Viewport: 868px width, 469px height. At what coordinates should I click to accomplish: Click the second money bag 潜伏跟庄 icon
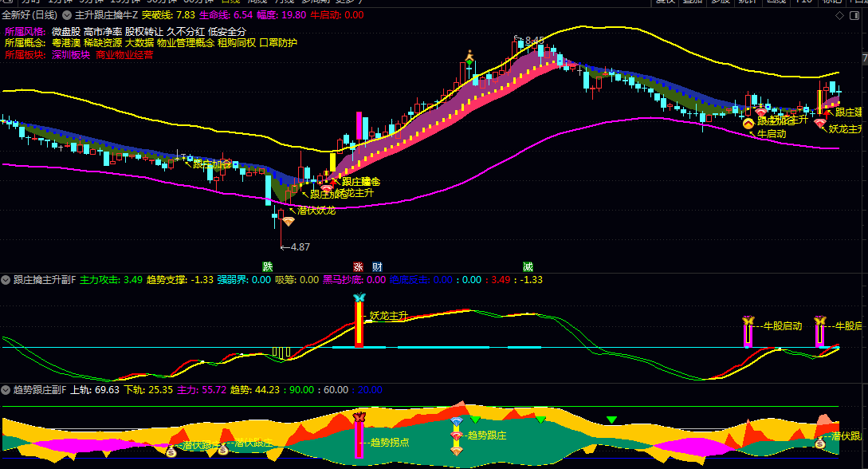click(222, 449)
